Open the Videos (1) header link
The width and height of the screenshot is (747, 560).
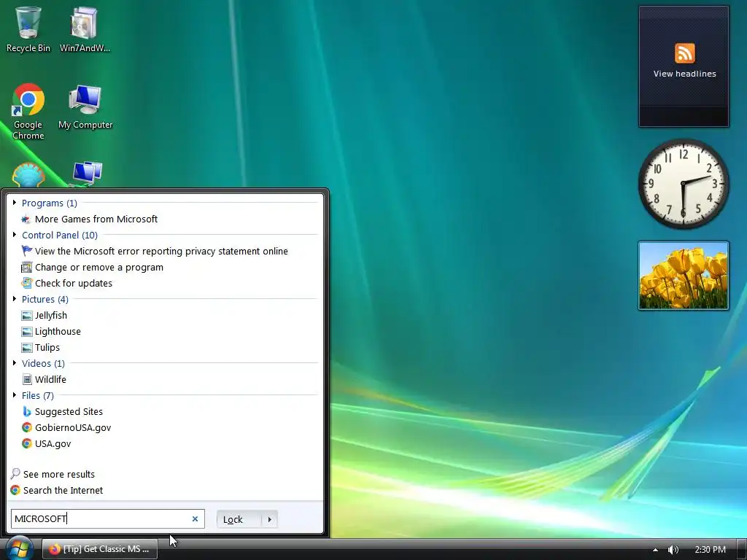coord(43,363)
